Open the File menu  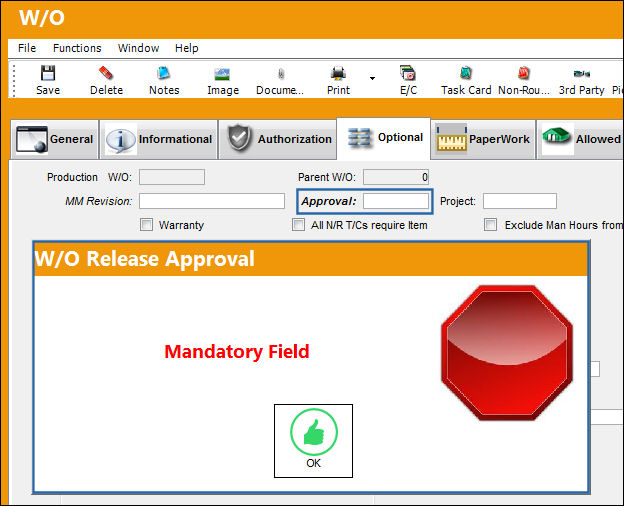click(27, 48)
